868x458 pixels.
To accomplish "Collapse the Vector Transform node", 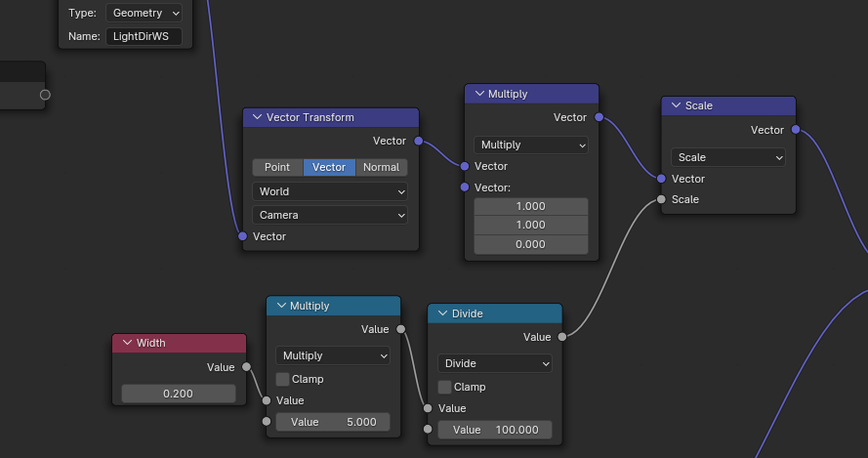I will pyautogui.click(x=258, y=117).
